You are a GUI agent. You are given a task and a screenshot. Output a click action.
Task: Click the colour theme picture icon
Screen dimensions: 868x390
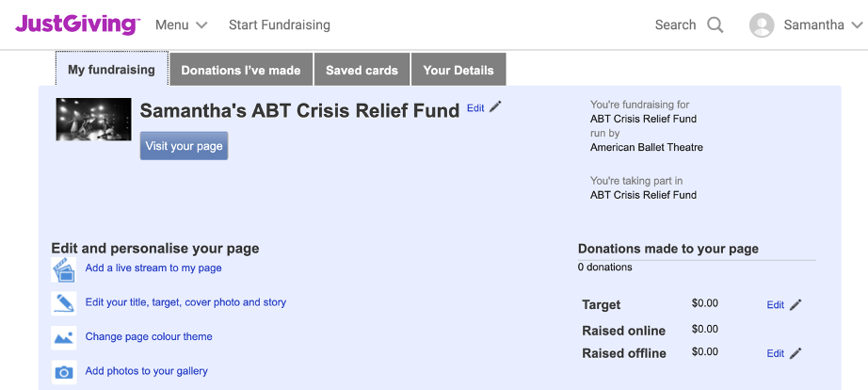coord(64,338)
